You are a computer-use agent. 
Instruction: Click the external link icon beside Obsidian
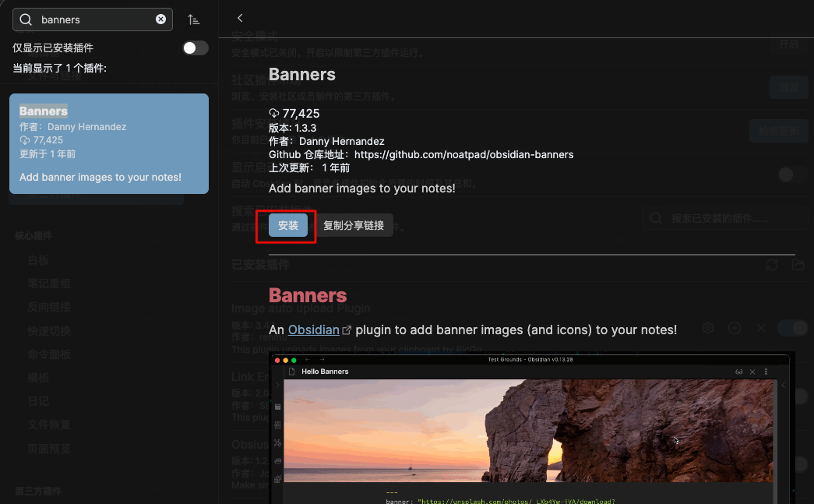pyautogui.click(x=347, y=330)
